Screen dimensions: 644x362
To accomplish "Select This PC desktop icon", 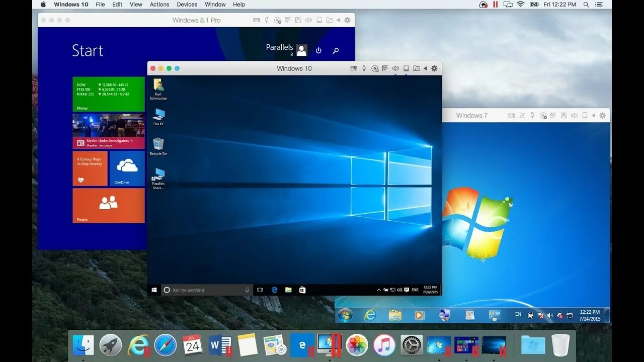I will click(x=158, y=117).
